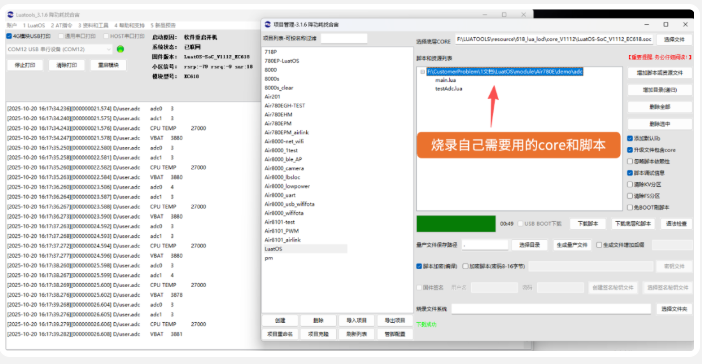The height and width of the screenshot is (364, 702).
Task: Click the 烧录文件系统 path input field
Action: point(551,309)
